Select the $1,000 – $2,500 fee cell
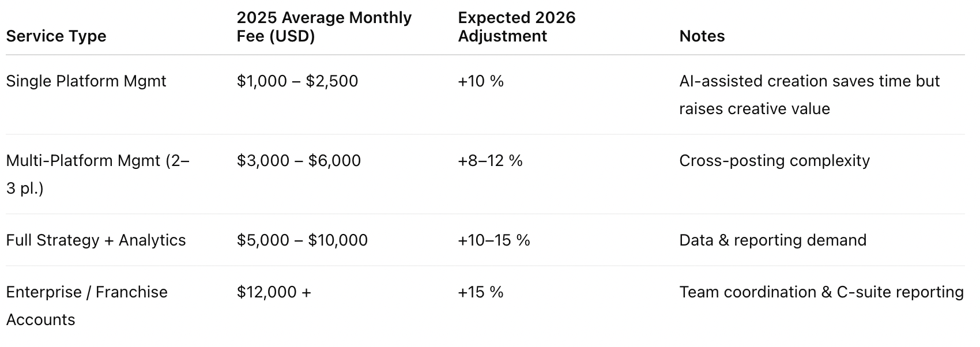The height and width of the screenshot is (347, 980). pyautogui.click(x=297, y=81)
